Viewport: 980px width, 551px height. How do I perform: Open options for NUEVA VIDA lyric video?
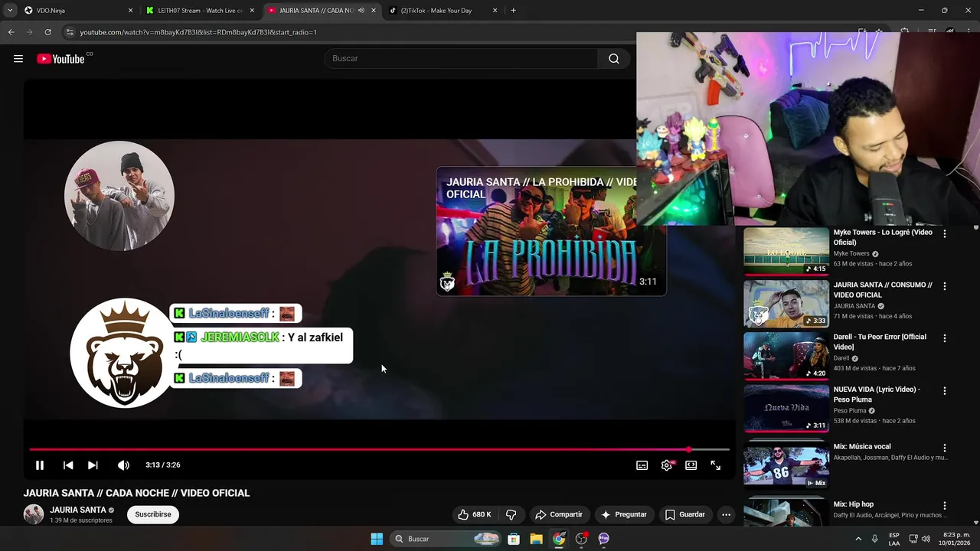[945, 391]
